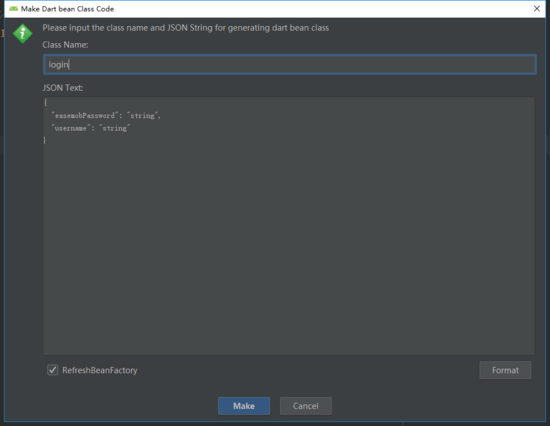Click the opening brace in JSON text

(x=46, y=102)
